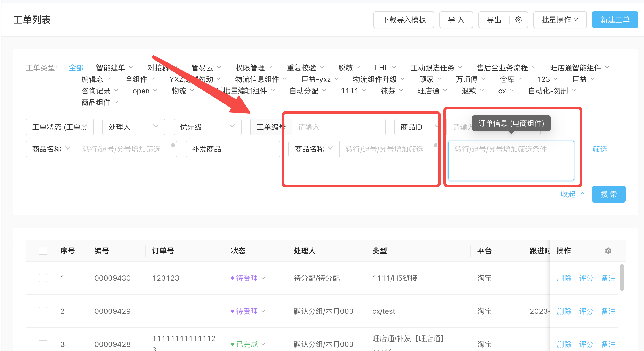Image resolution: width=644 pixels, height=351 pixels.
Task: Select 重复校验 ticket type
Action: coord(305,68)
